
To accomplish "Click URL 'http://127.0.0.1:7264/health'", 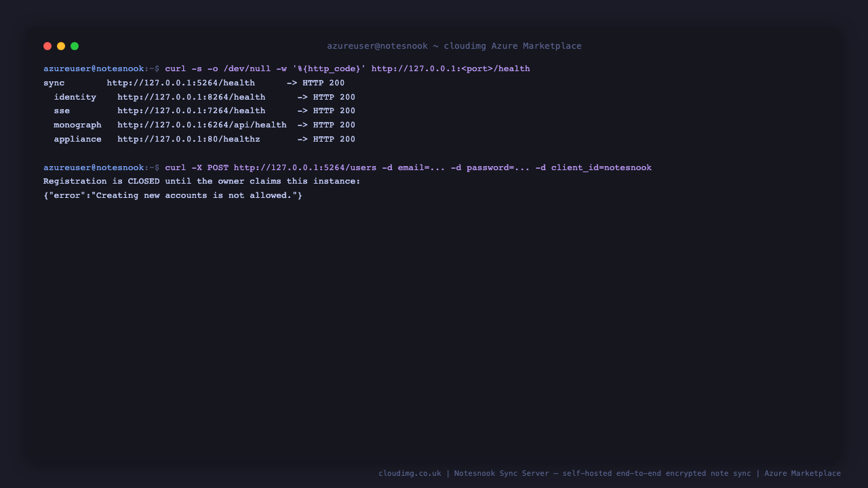I will click(x=191, y=111).
